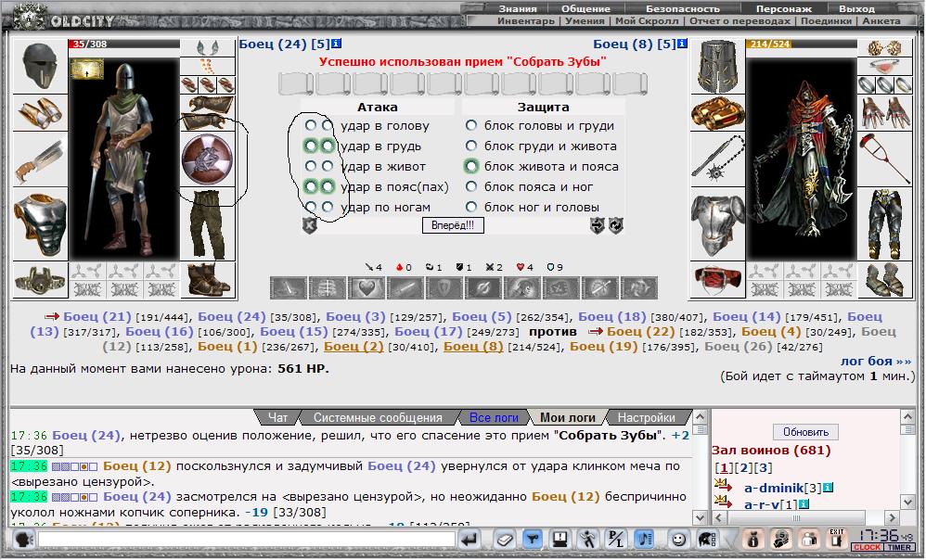This screenshot has width=926, height=560.
Task: Click the Обновить button
Action: coord(805,432)
